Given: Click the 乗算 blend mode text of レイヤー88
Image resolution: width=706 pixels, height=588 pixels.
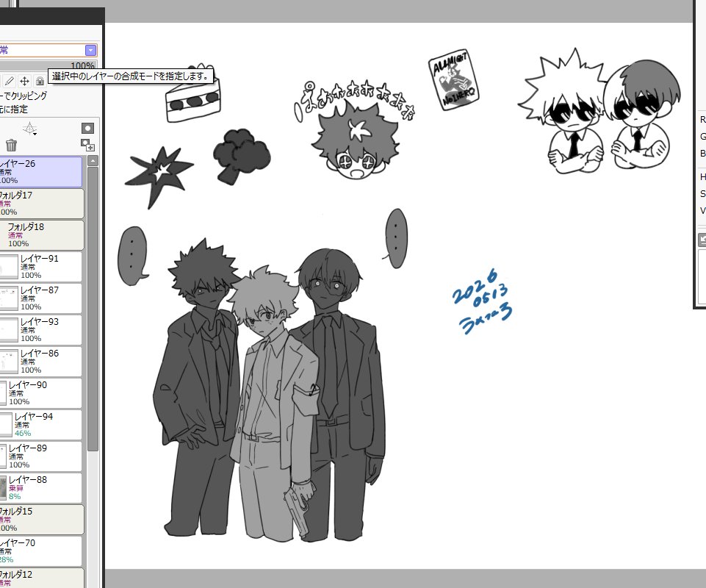Looking at the screenshot, I should tap(15, 488).
